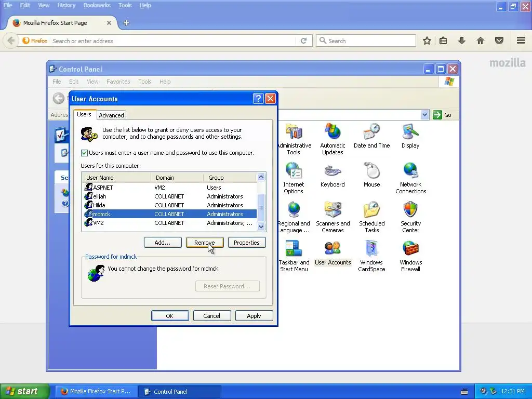Open Scanners and Cameras icon
Screen dimensions: 532x399
click(332, 217)
